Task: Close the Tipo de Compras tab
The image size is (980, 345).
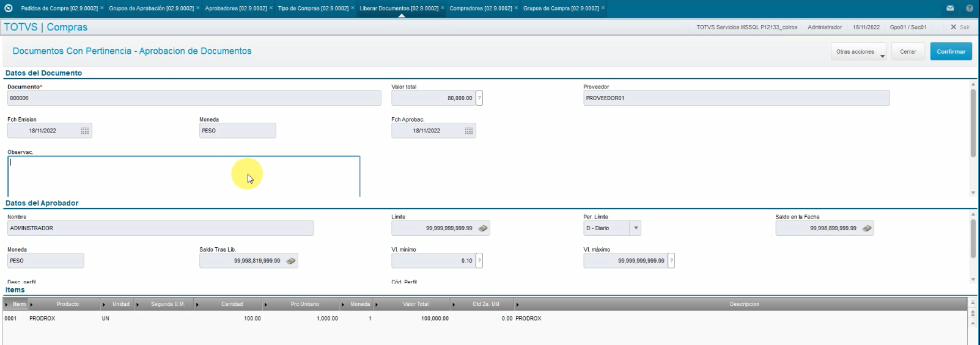Action: pyautogui.click(x=353, y=8)
